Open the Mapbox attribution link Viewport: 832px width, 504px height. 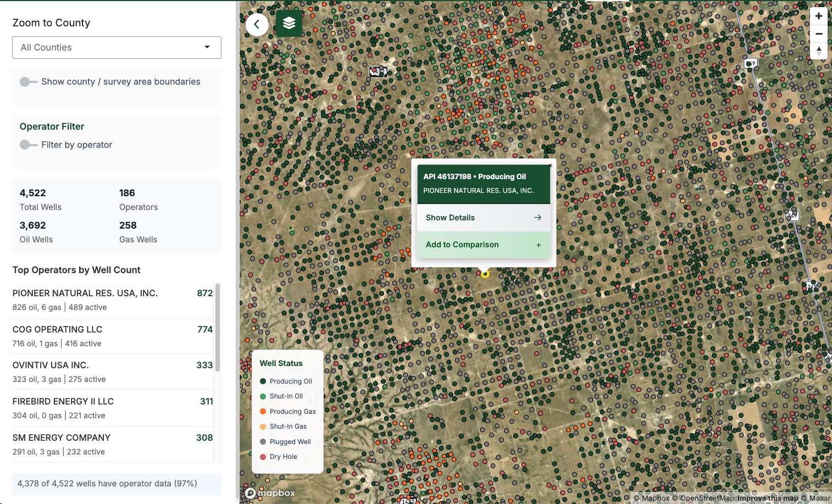[651, 498]
